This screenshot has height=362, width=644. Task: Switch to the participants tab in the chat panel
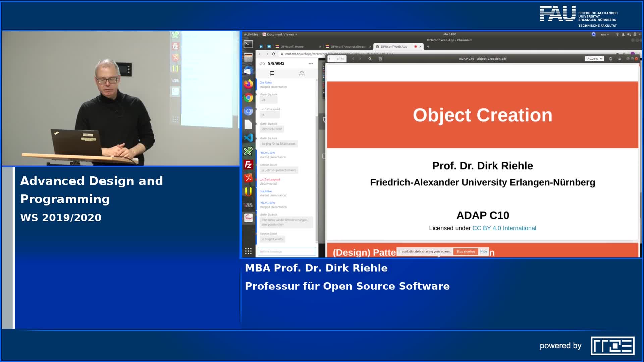(x=301, y=73)
